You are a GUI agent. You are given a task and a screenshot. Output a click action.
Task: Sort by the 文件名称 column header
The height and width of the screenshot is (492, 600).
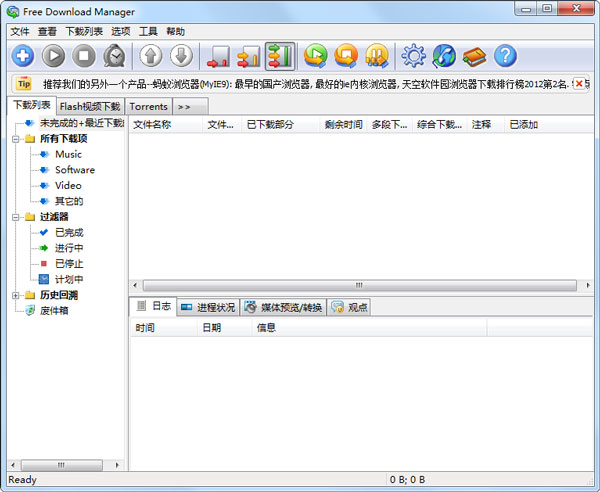(165, 125)
